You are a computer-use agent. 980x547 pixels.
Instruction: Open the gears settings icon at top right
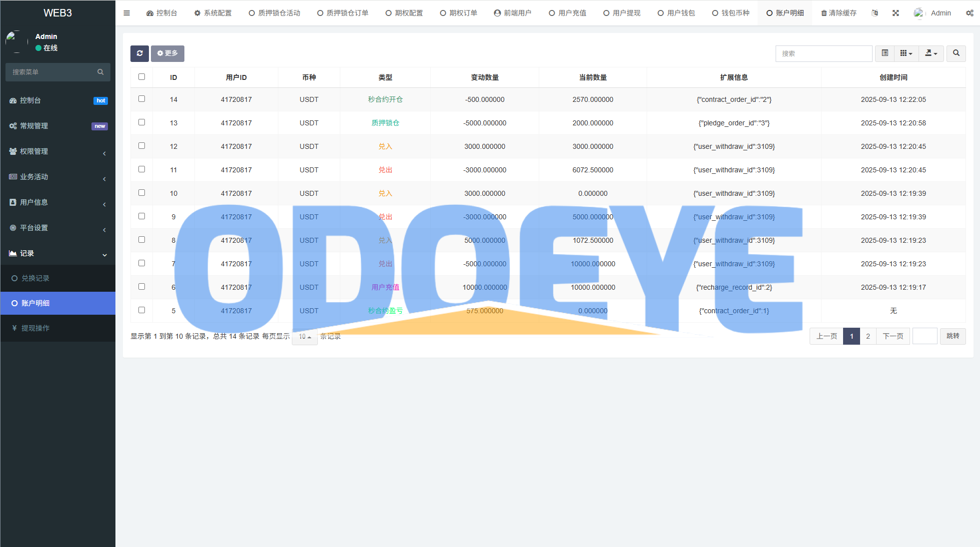(970, 13)
